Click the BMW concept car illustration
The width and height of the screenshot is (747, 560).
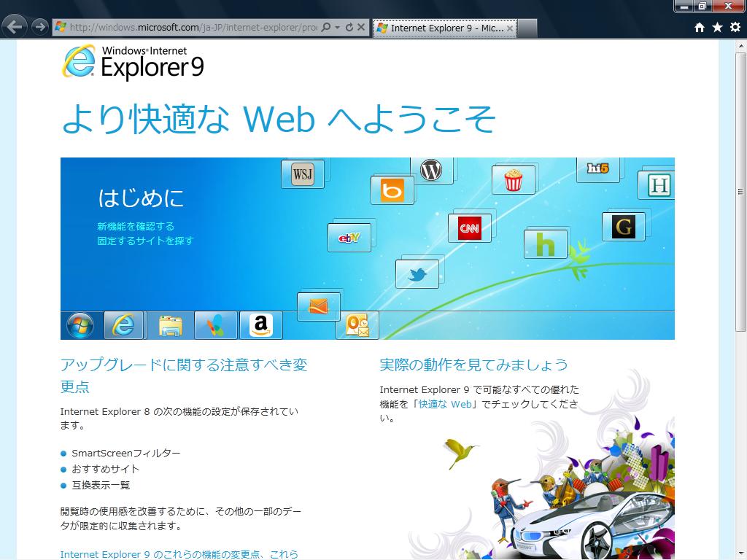[x=591, y=526]
